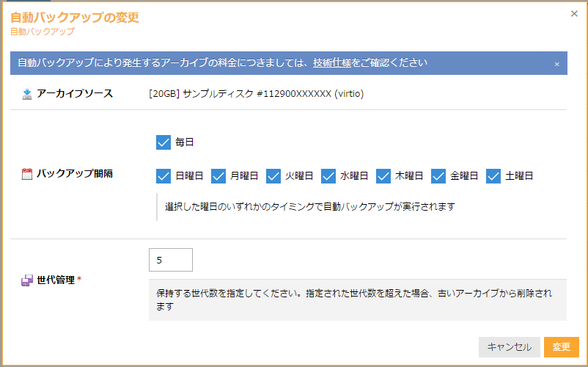Click the floppy disk icon beside 世代管理
This screenshot has width=588, height=367.
tap(27, 280)
